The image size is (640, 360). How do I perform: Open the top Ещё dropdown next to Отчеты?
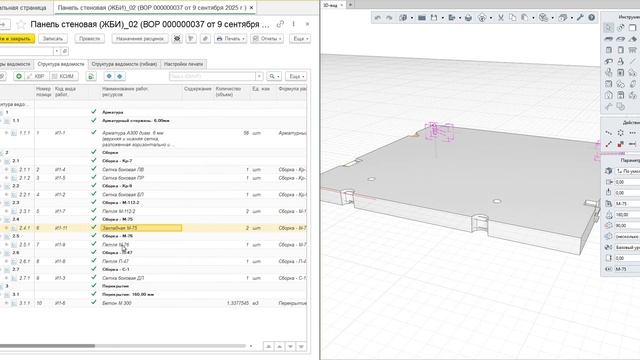tap(300, 39)
